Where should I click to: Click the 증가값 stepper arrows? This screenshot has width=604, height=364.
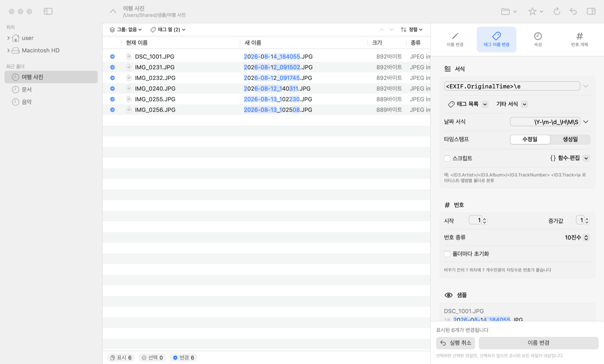(587, 221)
